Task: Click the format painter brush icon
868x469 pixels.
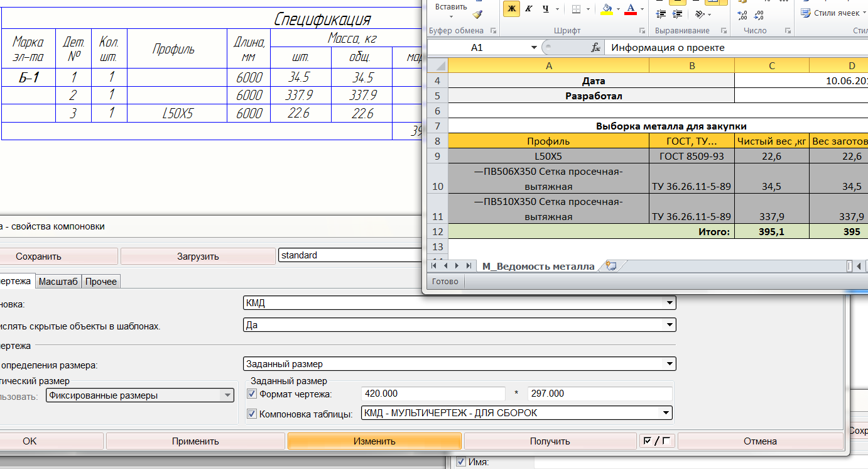Action: tap(477, 14)
